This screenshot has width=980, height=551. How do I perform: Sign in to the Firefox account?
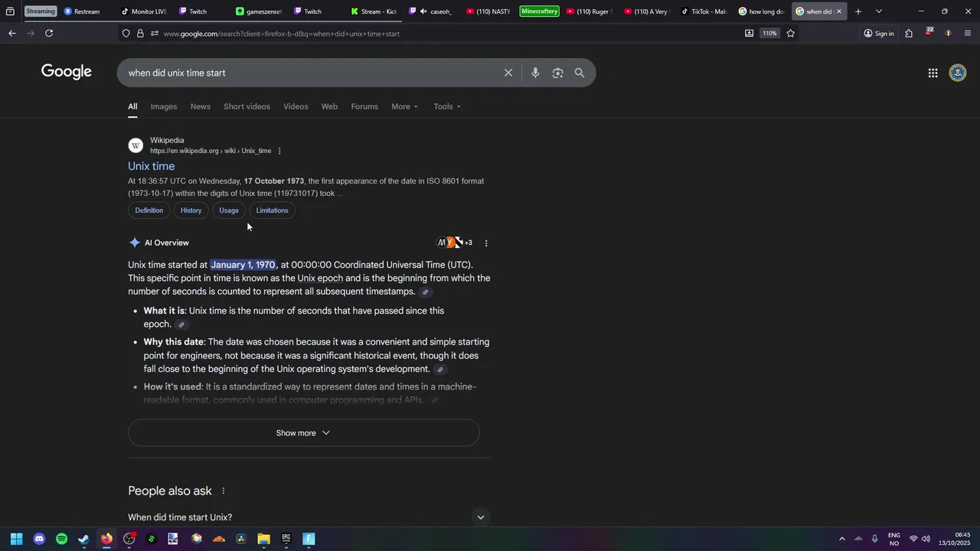pyautogui.click(x=879, y=33)
